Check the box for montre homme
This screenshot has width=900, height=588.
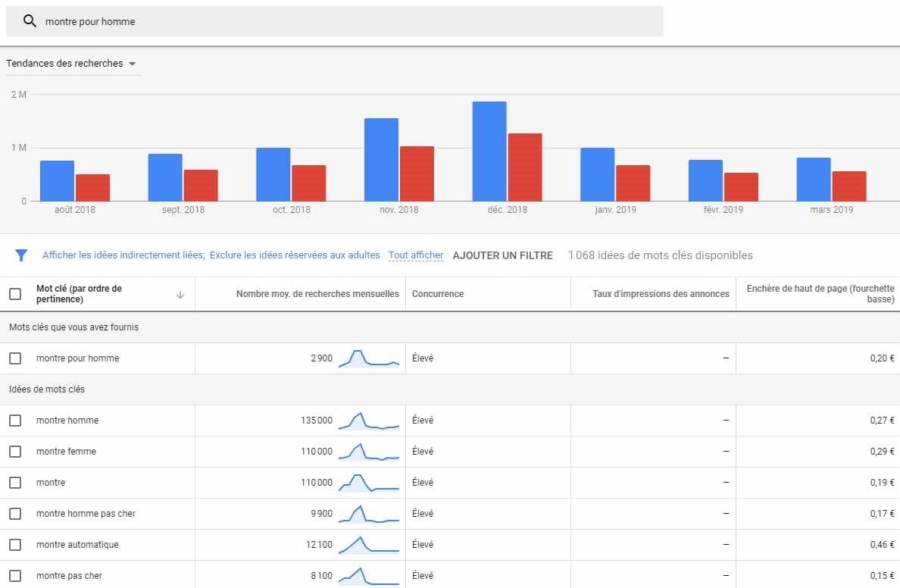tap(15, 421)
